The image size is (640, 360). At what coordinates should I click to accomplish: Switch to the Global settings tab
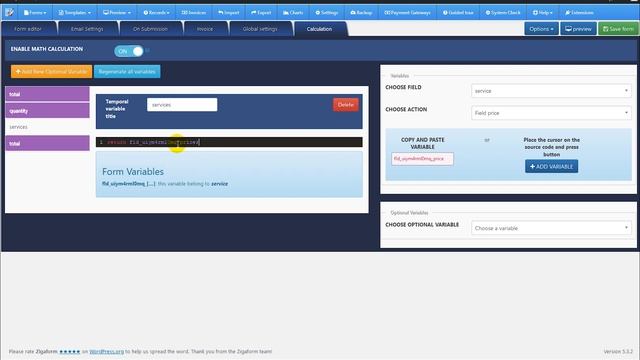[x=260, y=29]
